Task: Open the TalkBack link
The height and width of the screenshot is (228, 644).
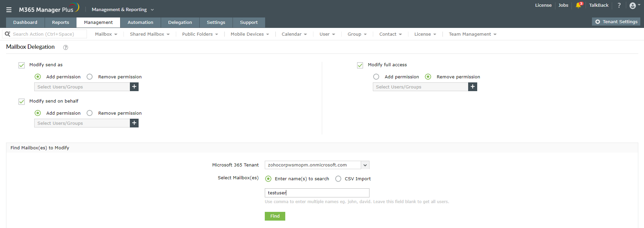Action: tap(599, 5)
